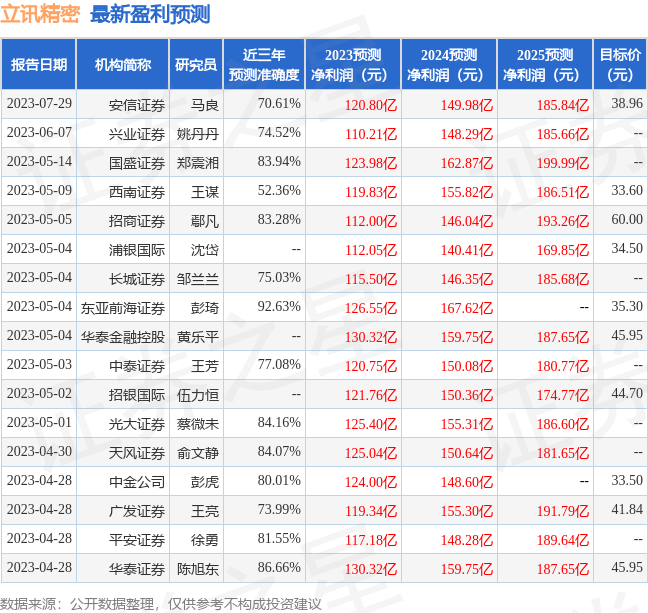Select the 2025预测净利润 column header
The width and height of the screenshot is (648, 613).
[545, 64]
